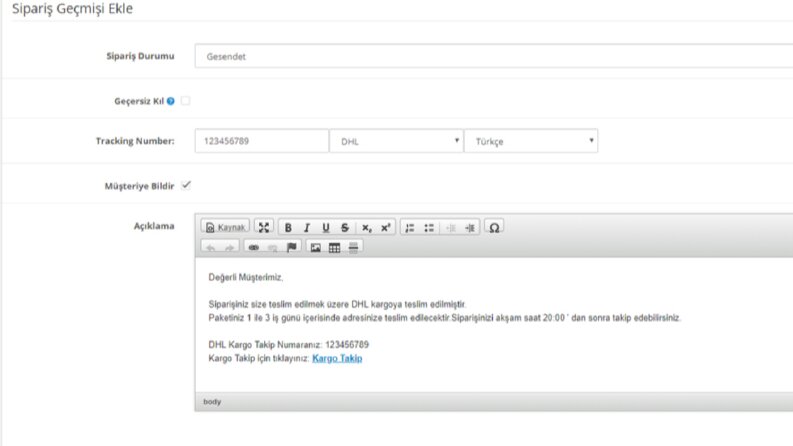Click the undo arrow
The image size is (793, 446).
click(x=211, y=247)
